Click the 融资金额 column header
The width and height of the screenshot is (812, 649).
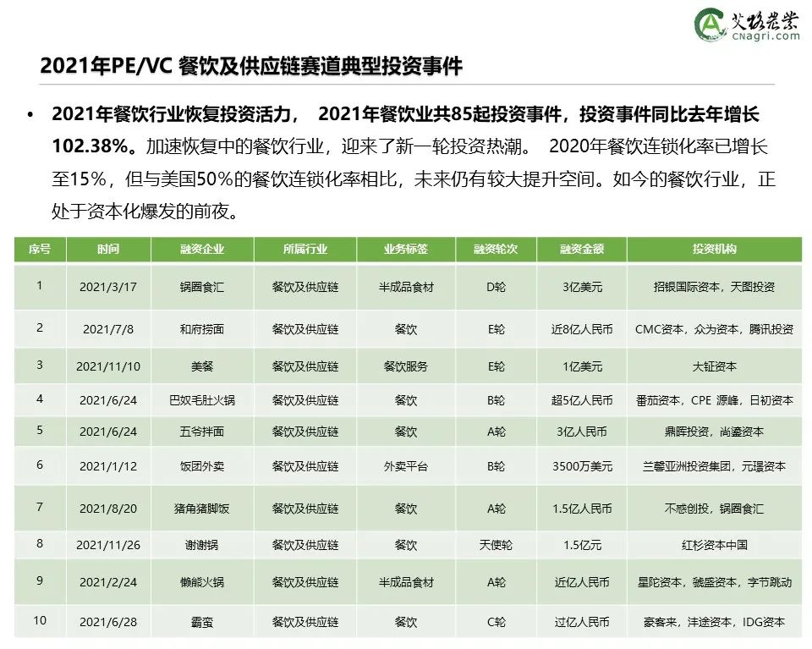(x=582, y=249)
